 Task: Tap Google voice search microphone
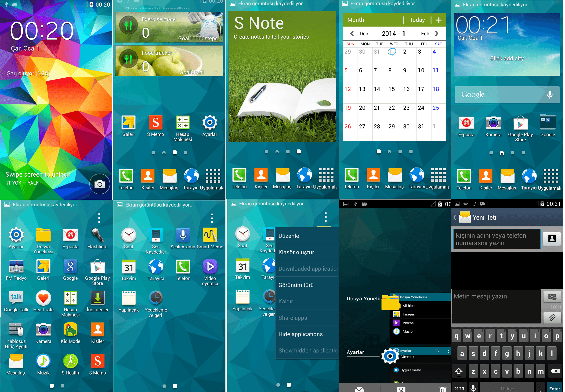coord(550,95)
